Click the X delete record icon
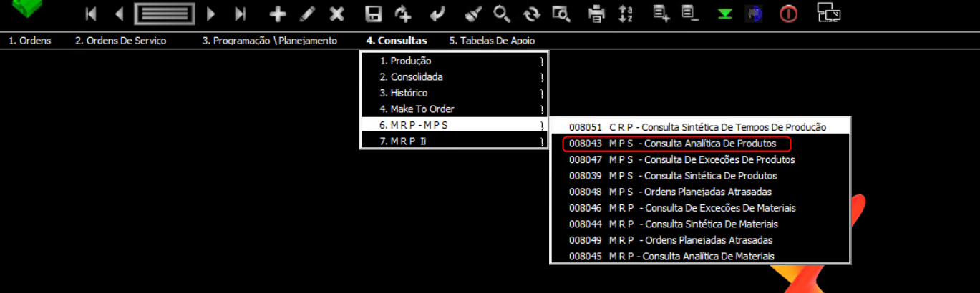 tap(336, 14)
